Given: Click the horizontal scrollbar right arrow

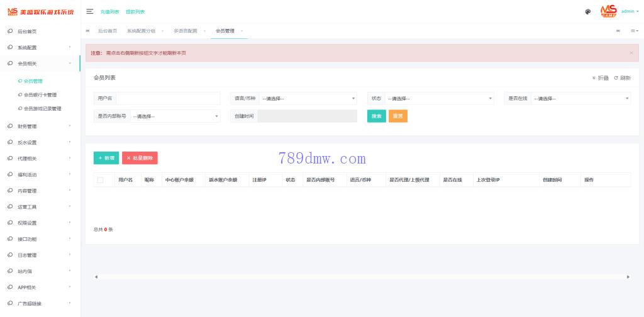Looking at the screenshot, I should click(x=628, y=277).
